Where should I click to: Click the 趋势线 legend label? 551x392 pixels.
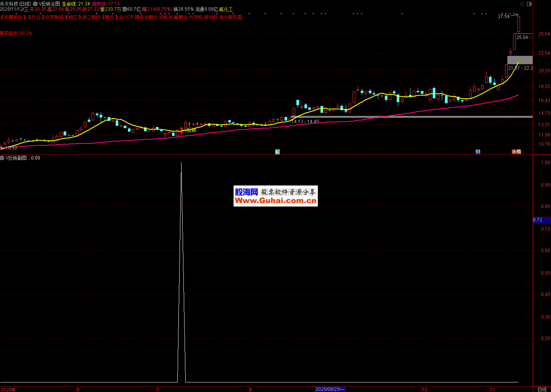coord(99,4)
